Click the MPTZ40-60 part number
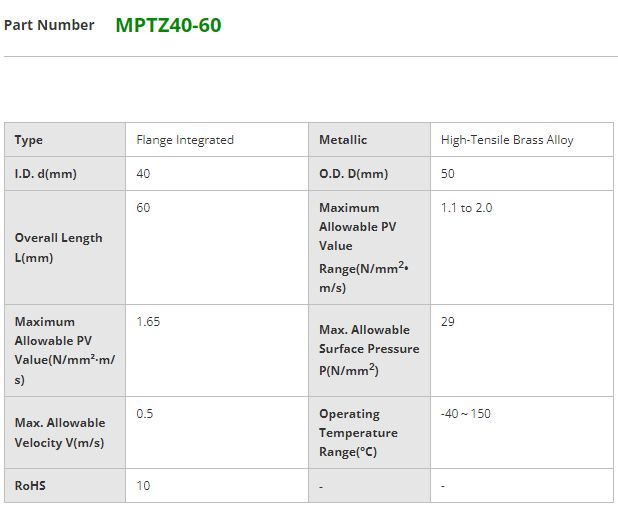This screenshot has width=618, height=509. pyautogui.click(x=168, y=25)
